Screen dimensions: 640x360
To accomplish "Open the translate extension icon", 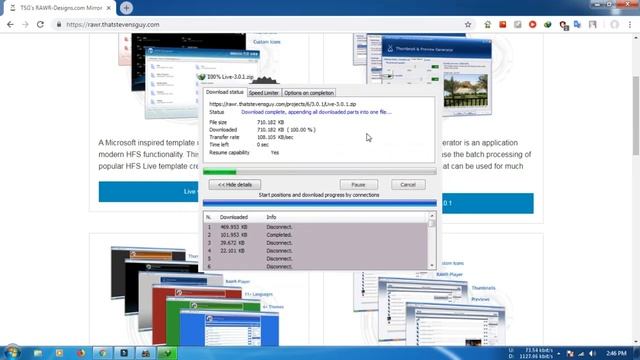I will click(577, 24).
